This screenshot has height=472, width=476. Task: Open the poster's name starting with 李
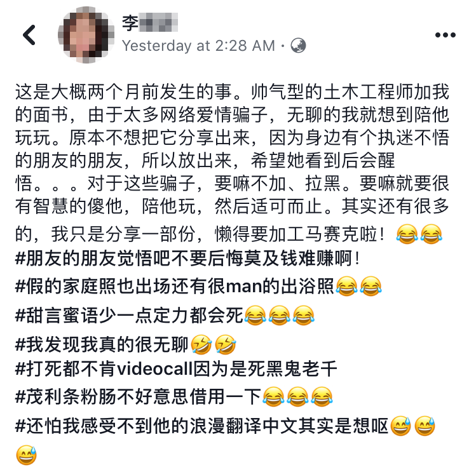pos(149,22)
